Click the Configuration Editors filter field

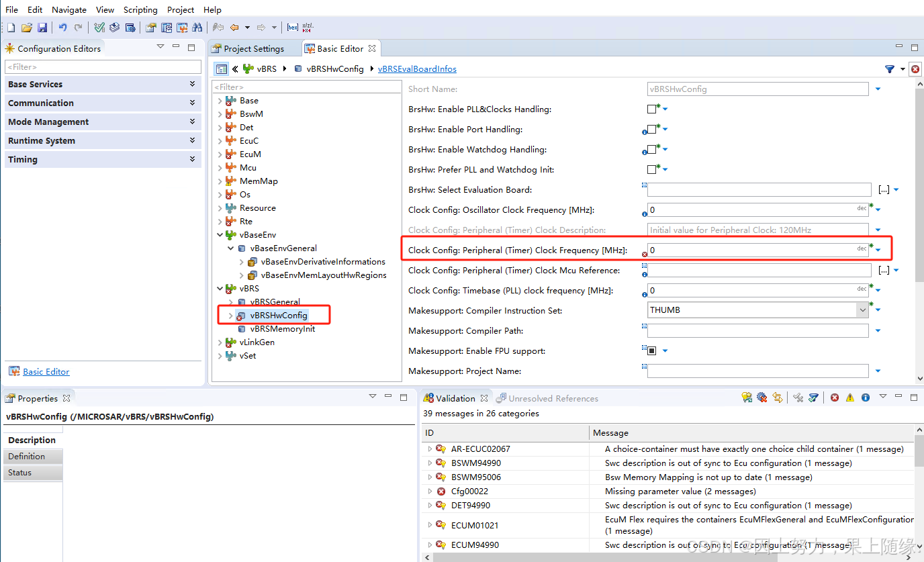[x=103, y=66]
